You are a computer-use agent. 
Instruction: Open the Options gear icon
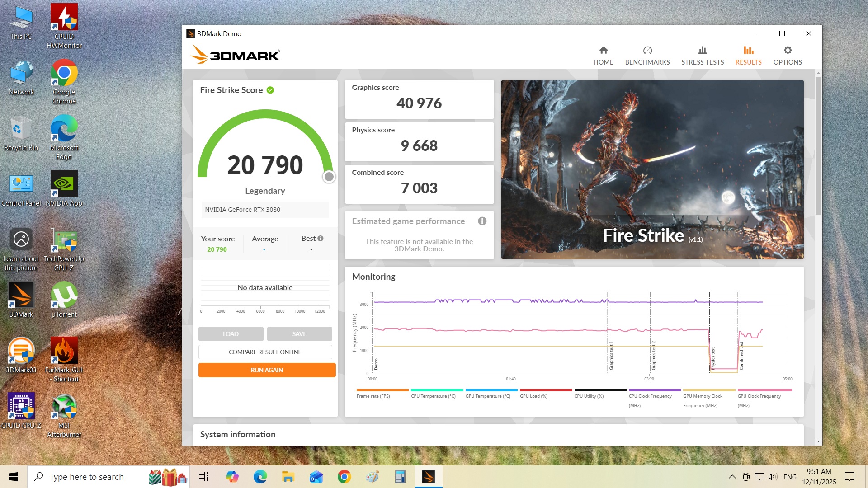[x=787, y=50]
